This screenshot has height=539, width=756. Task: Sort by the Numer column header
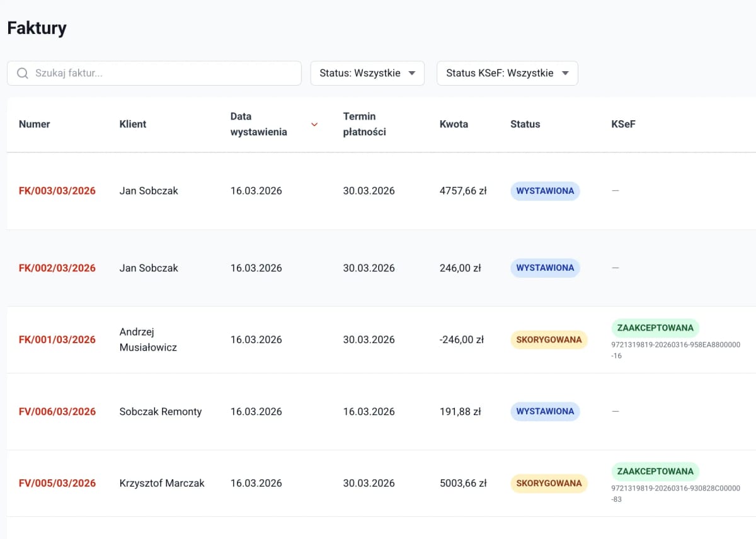(35, 124)
